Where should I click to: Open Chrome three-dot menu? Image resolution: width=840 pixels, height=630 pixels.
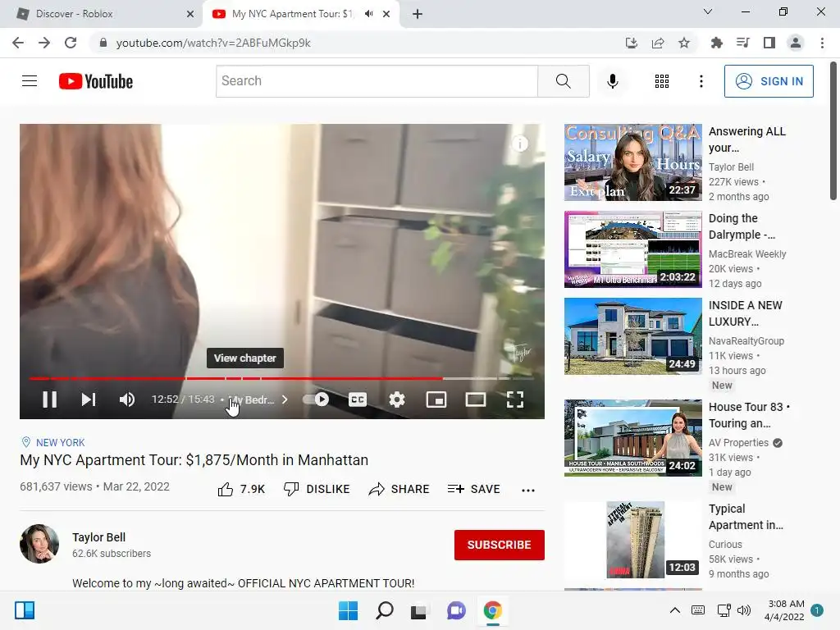(822, 43)
